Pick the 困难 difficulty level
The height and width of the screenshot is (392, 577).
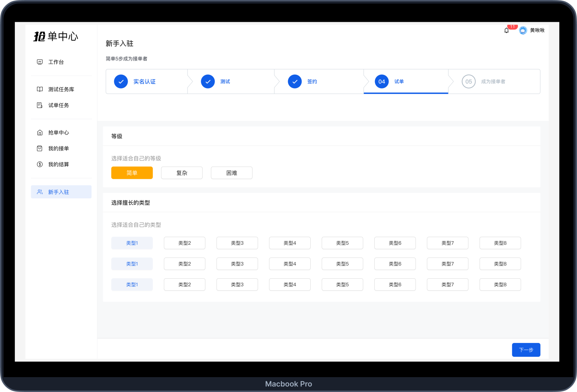pyautogui.click(x=231, y=173)
